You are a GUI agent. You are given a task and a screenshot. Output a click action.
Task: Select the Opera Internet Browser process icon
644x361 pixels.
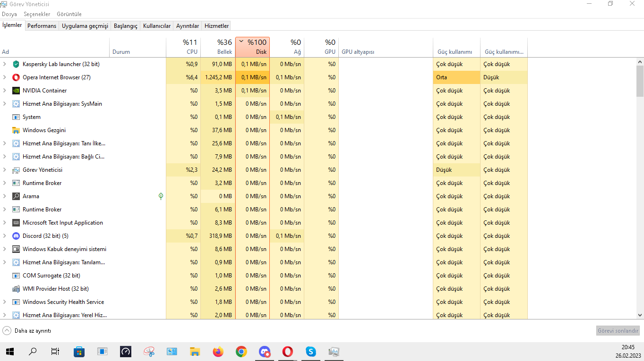click(16, 77)
